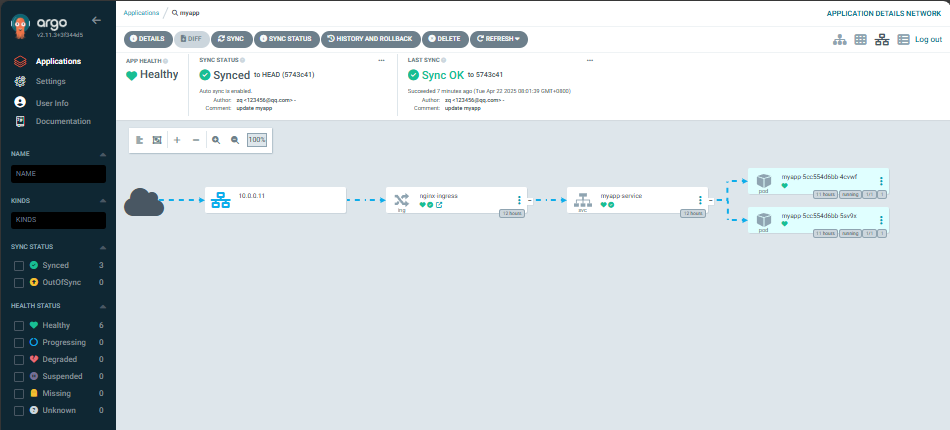Open the LAST SYNC panel ellipsis menu
The image size is (950, 430).
[x=590, y=61]
